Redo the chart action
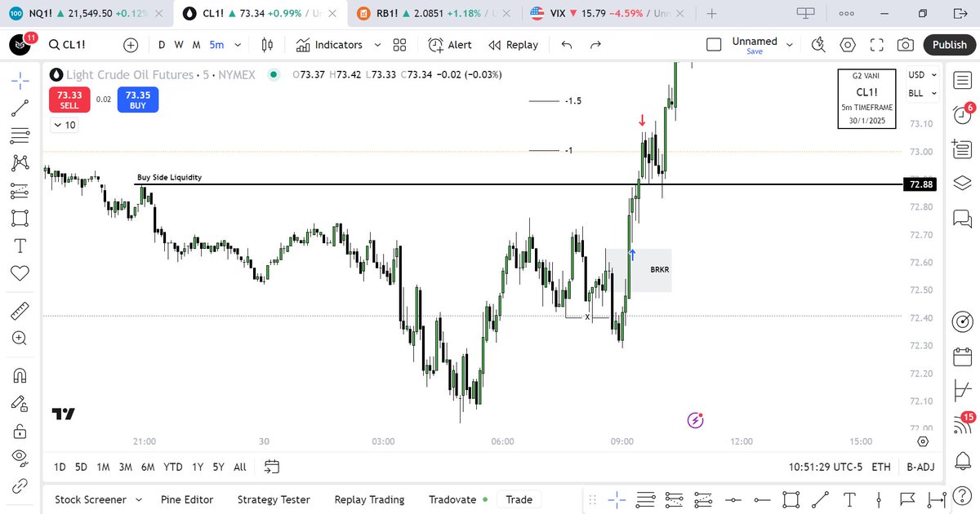This screenshot has width=980, height=514. (x=595, y=45)
